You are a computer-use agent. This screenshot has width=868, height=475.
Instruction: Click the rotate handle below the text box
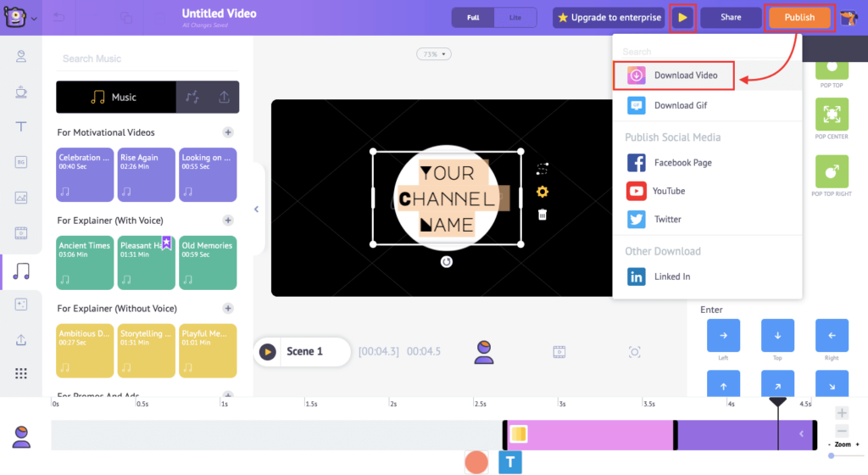446,262
